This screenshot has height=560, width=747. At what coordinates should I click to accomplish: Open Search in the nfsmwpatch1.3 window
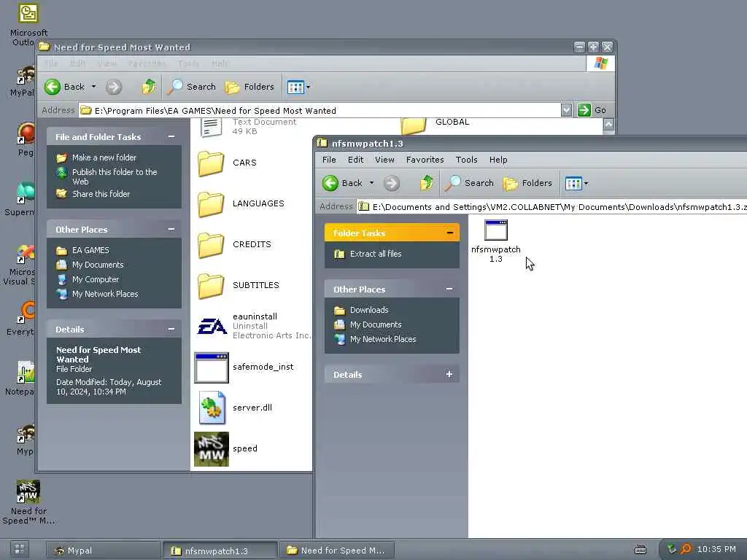click(471, 183)
